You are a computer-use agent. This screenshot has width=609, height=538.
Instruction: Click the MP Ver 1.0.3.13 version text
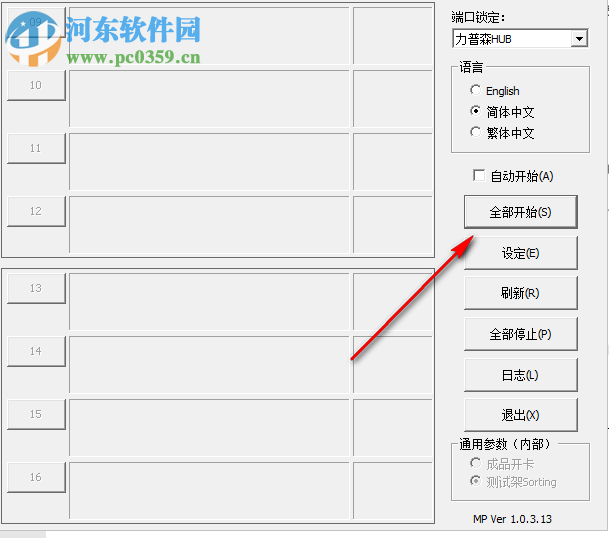click(x=512, y=519)
